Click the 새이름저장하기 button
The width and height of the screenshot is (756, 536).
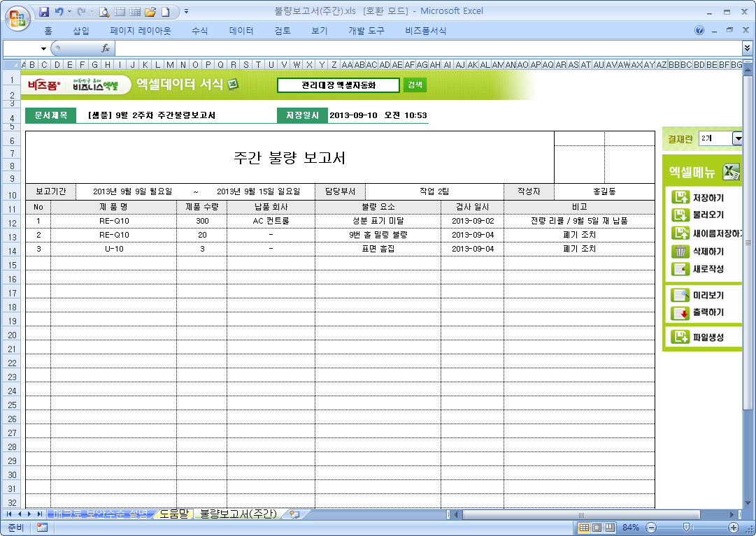click(x=706, y=233)
